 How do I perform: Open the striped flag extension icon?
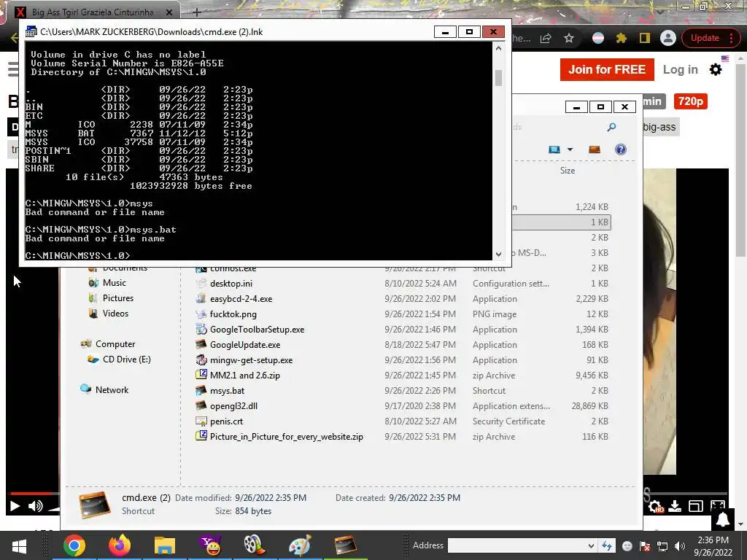598,38
